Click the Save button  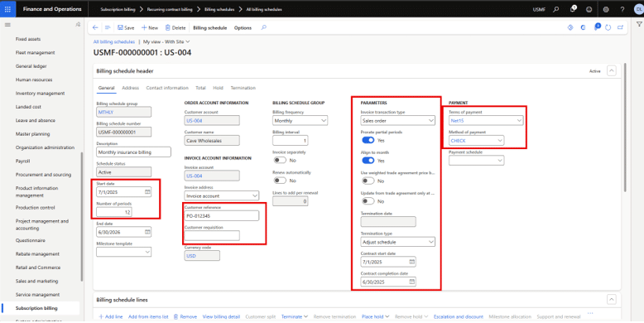tap(126, 28)
